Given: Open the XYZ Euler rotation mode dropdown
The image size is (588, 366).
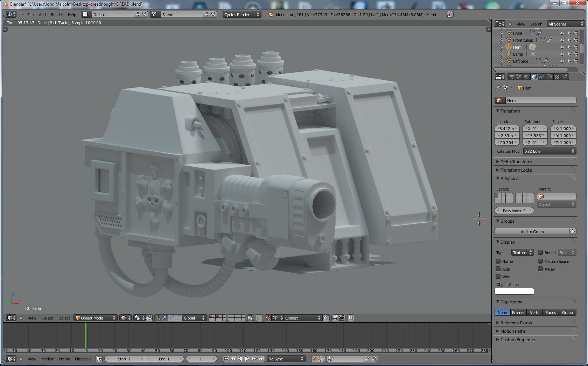Looking at the screenshot, I should tap(549, 151).
